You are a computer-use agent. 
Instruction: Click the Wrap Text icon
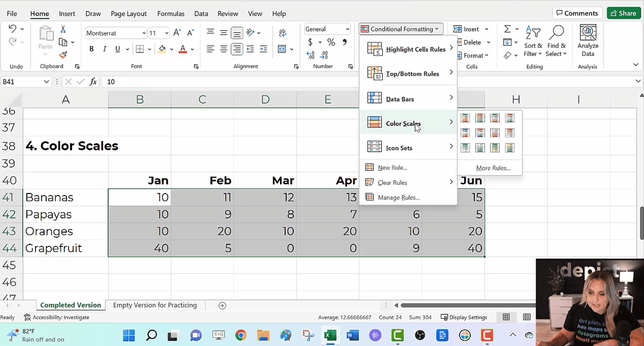(x=283, y=33)
